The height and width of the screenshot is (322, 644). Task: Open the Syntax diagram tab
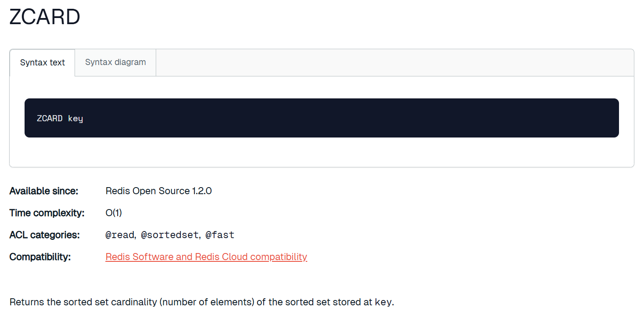pyautogui.click(x=115, y=62)
